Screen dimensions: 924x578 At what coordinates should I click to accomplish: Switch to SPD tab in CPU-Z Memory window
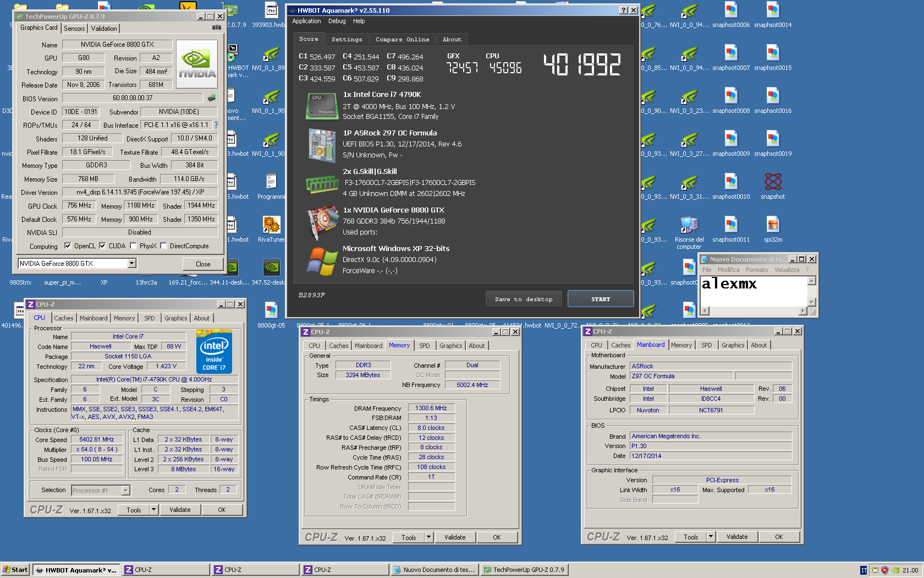point(425,346)
